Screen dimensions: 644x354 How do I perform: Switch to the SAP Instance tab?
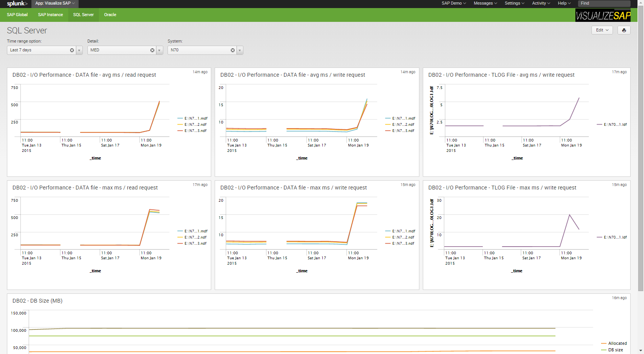[x=50, y=15]
